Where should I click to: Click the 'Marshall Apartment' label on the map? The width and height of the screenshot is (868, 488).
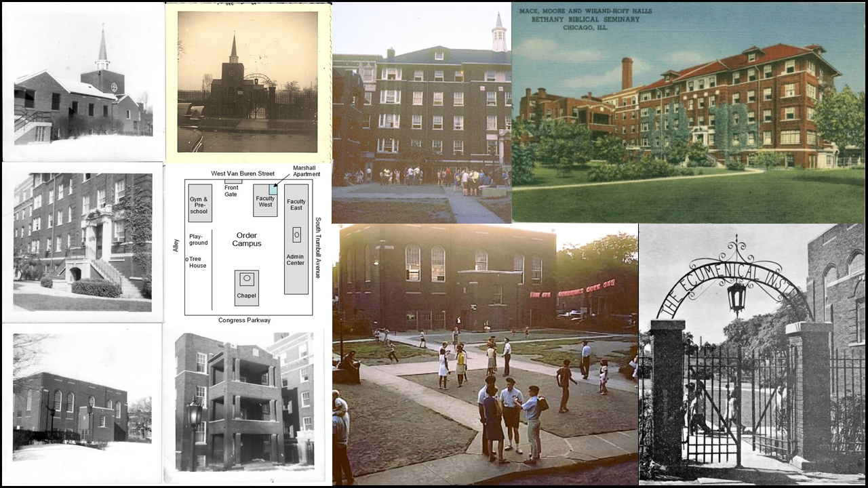pyautogui.click(x=306, y=171)
